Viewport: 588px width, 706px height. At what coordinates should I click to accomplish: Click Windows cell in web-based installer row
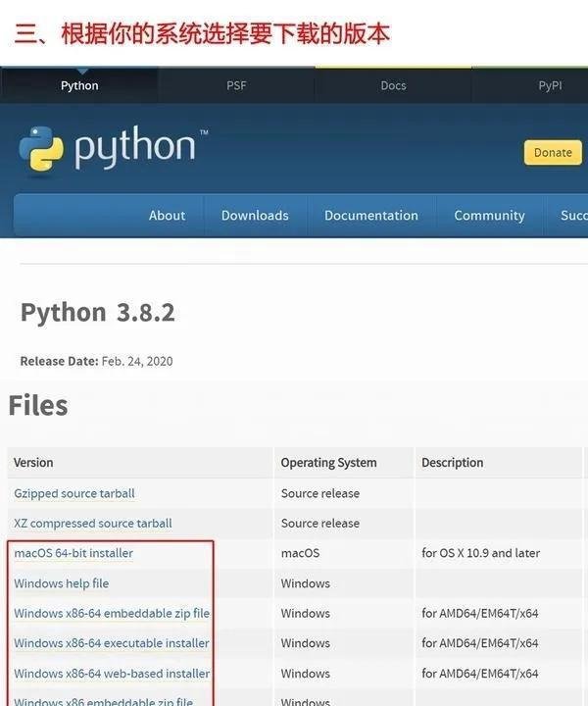(x=305, y=673)
